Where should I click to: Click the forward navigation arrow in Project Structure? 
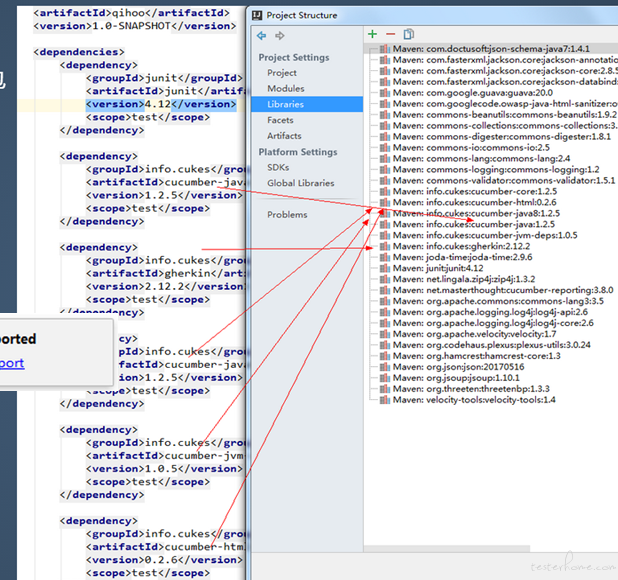[280, 36]
